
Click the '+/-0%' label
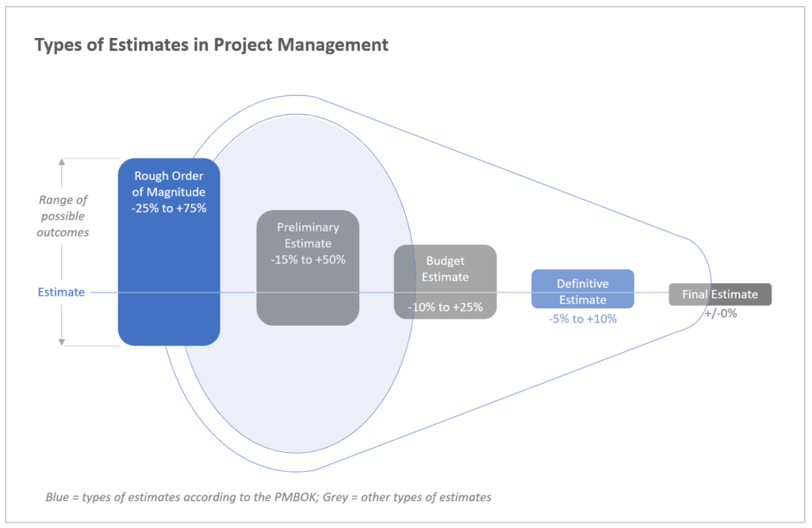(x=720, y=313)
